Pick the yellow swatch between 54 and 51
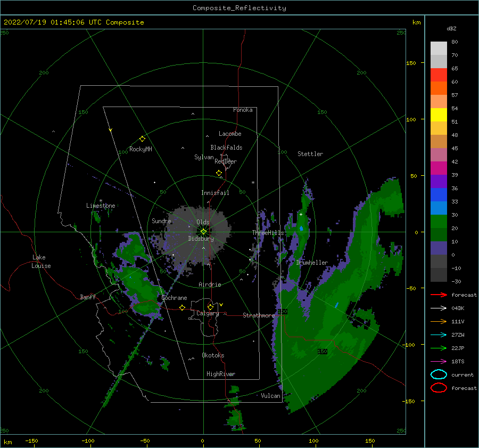 (x=439, y=115)
